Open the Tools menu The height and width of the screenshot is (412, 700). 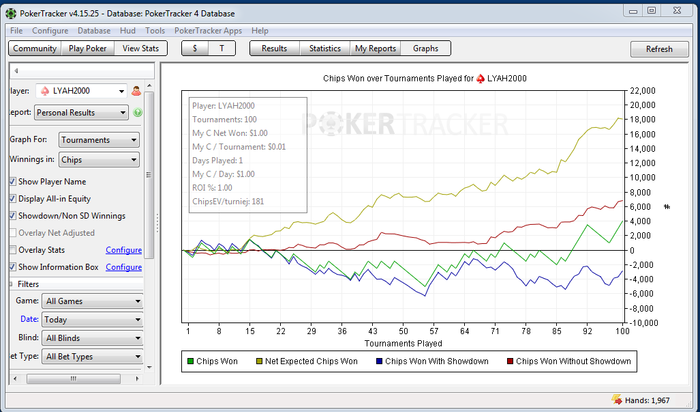tap(155, 31)
